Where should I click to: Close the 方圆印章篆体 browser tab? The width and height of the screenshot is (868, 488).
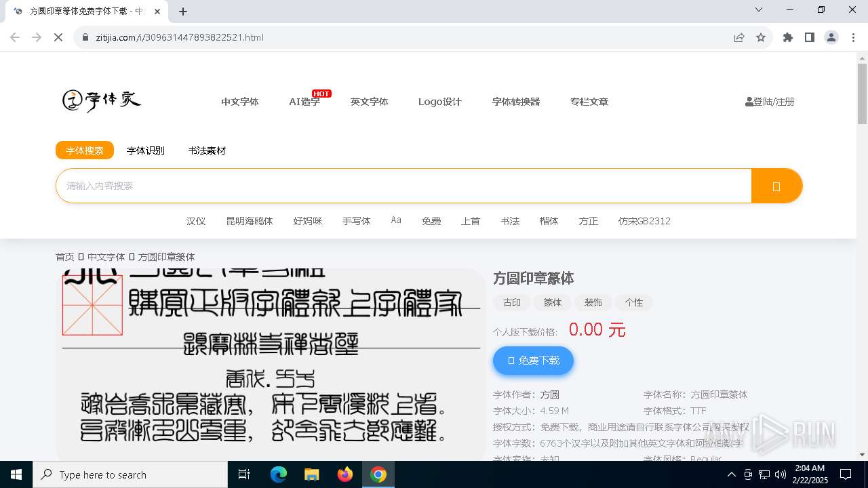point(158,12)
